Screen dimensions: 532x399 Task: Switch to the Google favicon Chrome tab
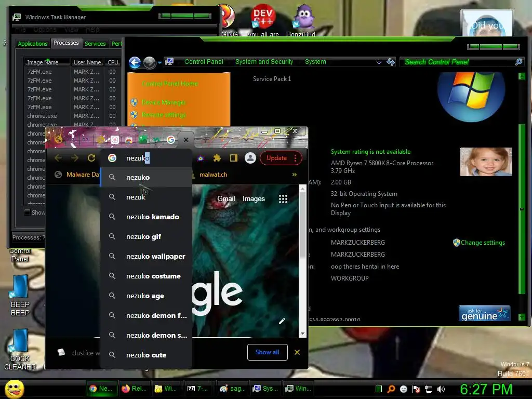tap(171, 139)
